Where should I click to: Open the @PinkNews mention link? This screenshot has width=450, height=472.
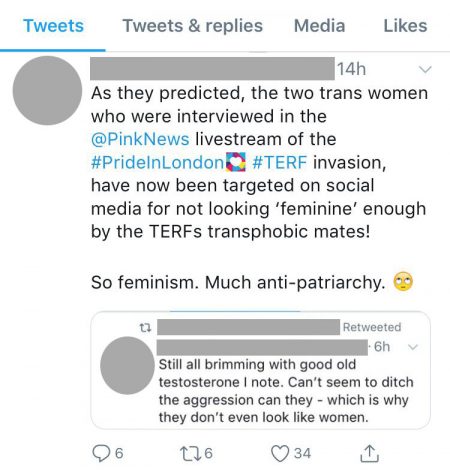point(140,139)
